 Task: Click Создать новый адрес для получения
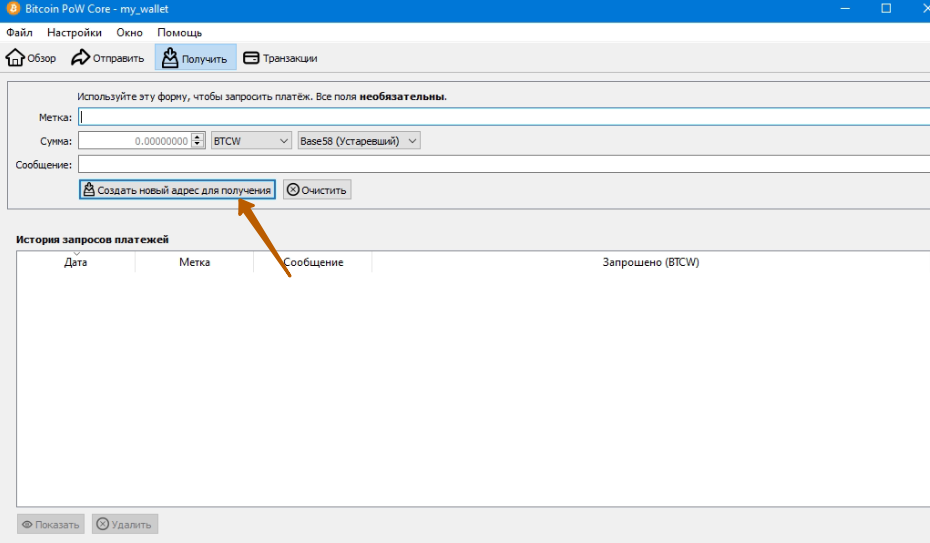click(x=177, y=190)
